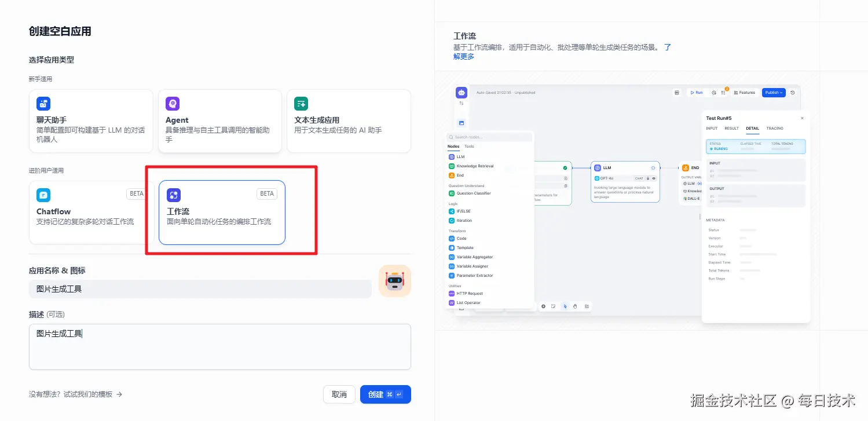
Task: Click the Parameter Extractor node icon
Action: tap(452, 276)
